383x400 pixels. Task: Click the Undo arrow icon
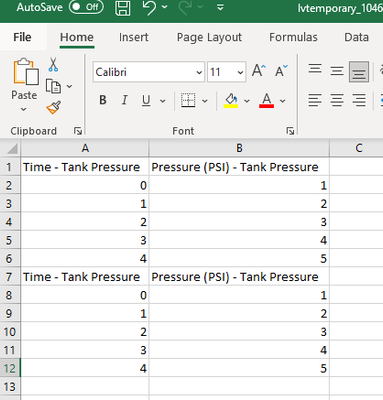click(x=149, y=7)
